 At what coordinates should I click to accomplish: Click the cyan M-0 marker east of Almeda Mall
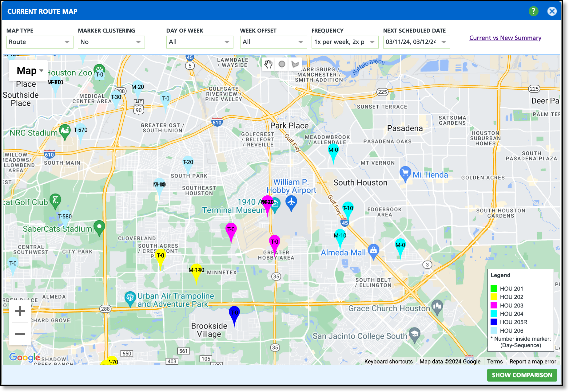click(x=400, y=248)
